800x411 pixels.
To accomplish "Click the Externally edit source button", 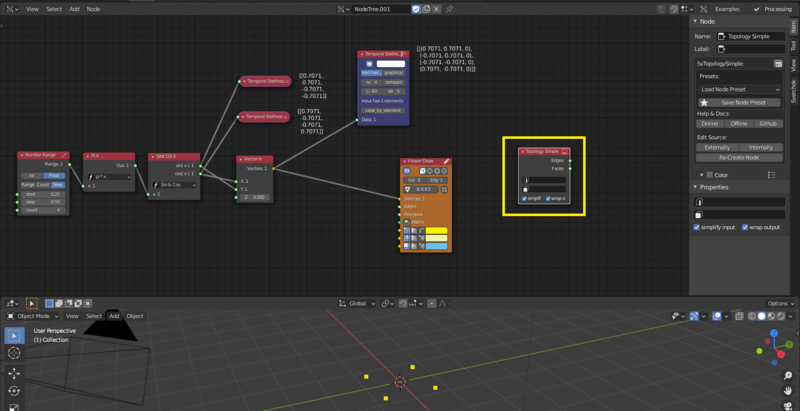I will (717, 147).
